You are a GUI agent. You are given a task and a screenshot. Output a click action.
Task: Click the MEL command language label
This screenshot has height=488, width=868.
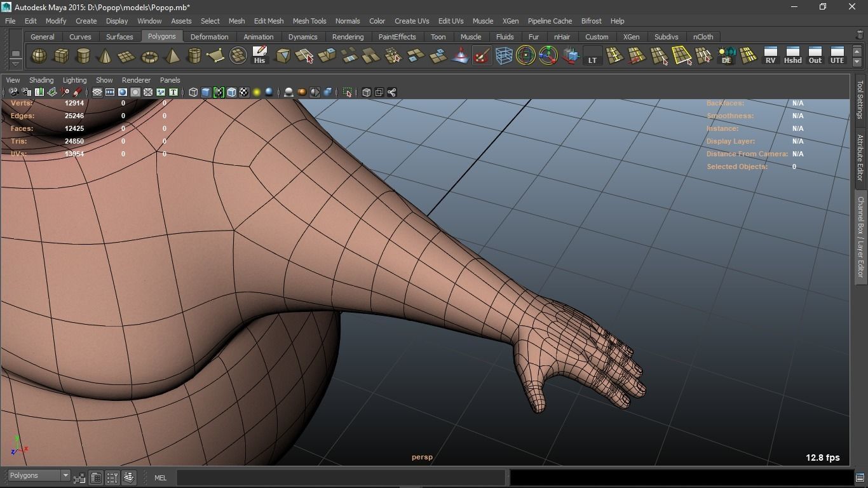160,478
